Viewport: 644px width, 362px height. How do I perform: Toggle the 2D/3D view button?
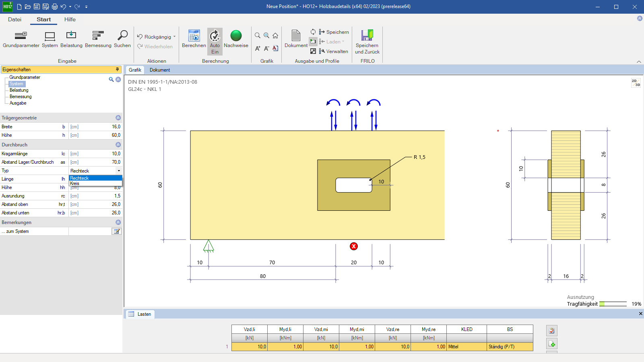click(x=636, y=83)
